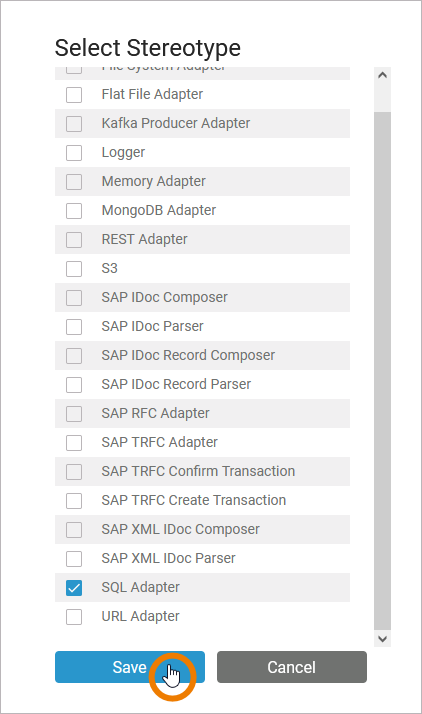Tick the REST Adapter checkbox

pos(74,240)
